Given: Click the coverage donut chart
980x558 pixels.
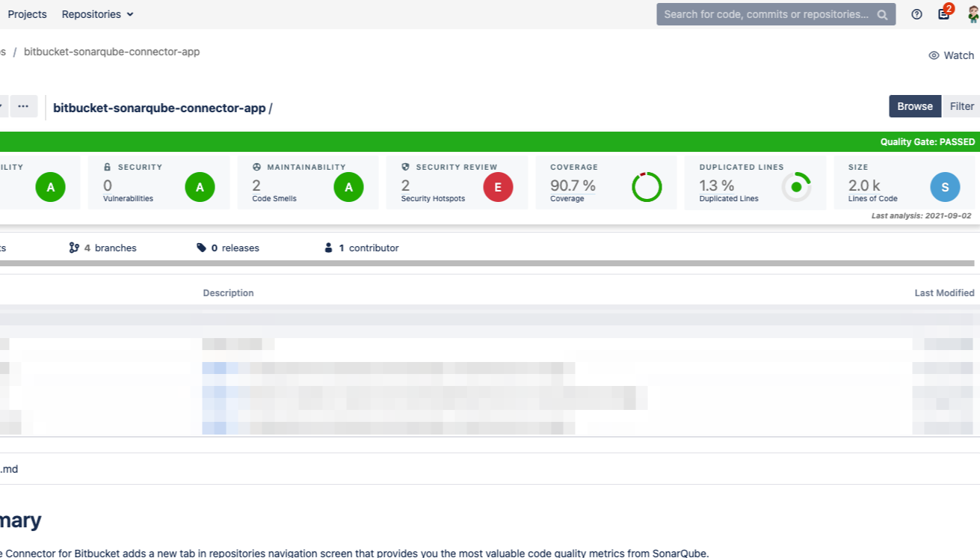Looking at the screenshot, I should (x=647, y=187).
